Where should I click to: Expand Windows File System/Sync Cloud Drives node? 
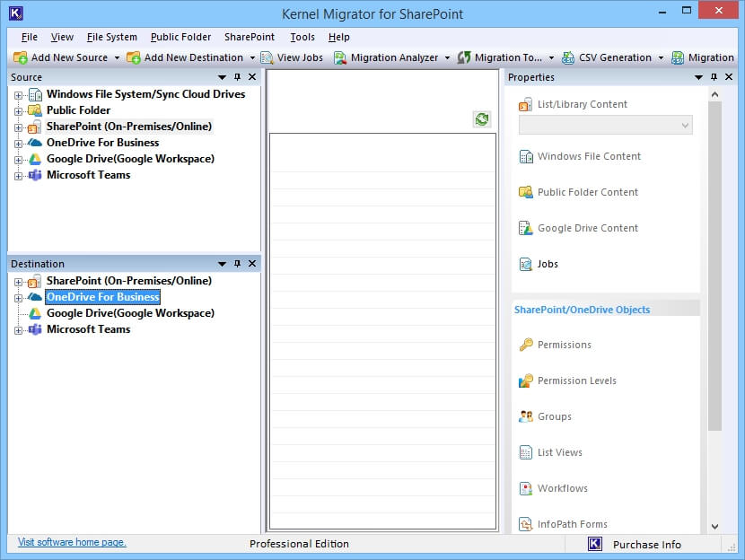pos(18,95)
